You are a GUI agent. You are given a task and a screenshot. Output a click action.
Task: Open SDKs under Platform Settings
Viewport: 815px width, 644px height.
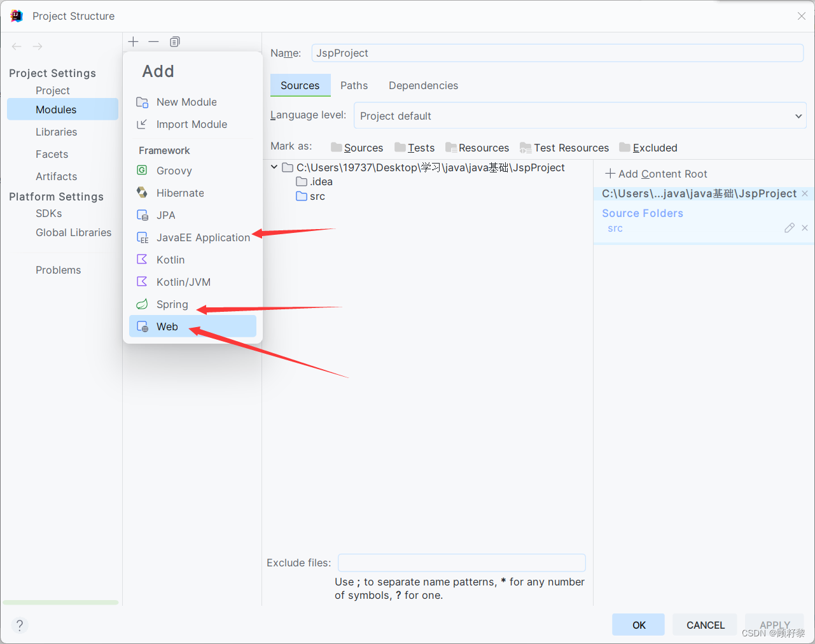49,213
